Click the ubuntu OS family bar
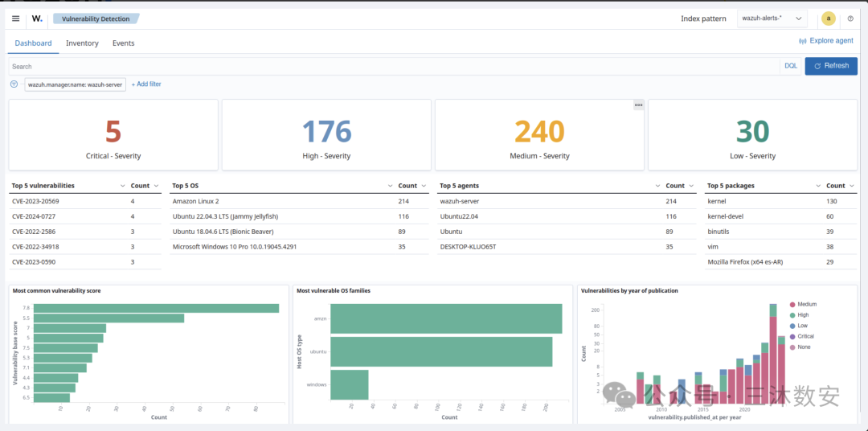This screenshot has width=868, height=431. pos(441,351)
